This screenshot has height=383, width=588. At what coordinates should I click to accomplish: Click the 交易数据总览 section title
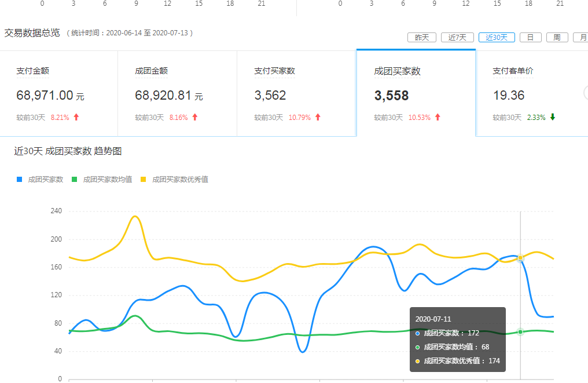32,33
